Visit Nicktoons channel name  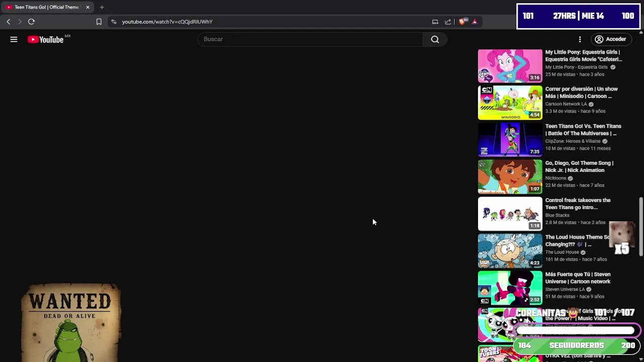tap(555, 178)
